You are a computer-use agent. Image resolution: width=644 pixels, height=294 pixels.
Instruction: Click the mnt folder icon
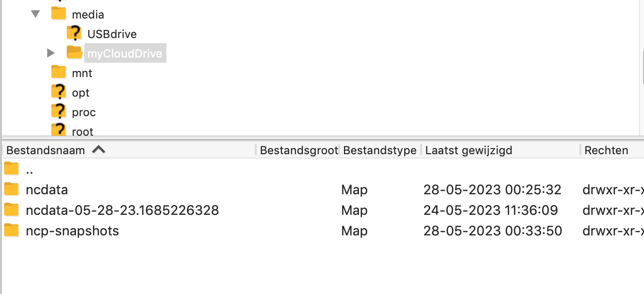59,72
